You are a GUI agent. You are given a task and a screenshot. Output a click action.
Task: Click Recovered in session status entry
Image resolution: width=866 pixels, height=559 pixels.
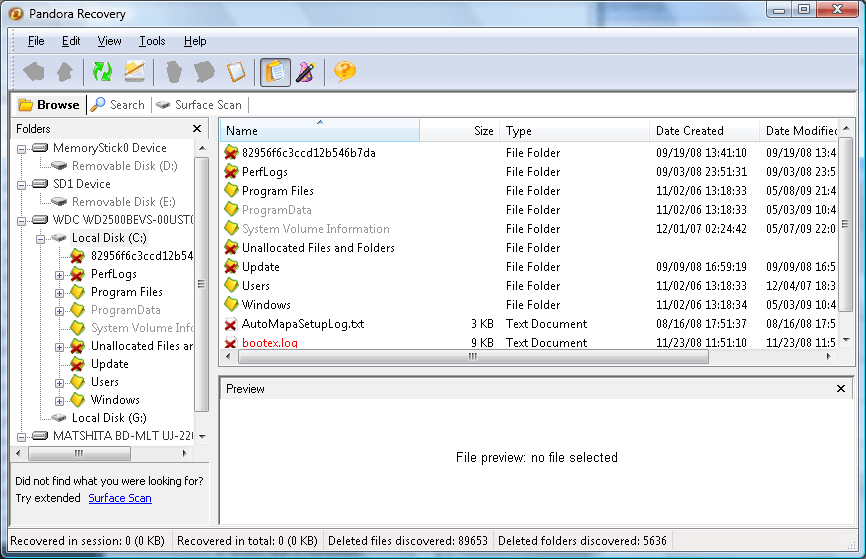(x=87, y=541)
